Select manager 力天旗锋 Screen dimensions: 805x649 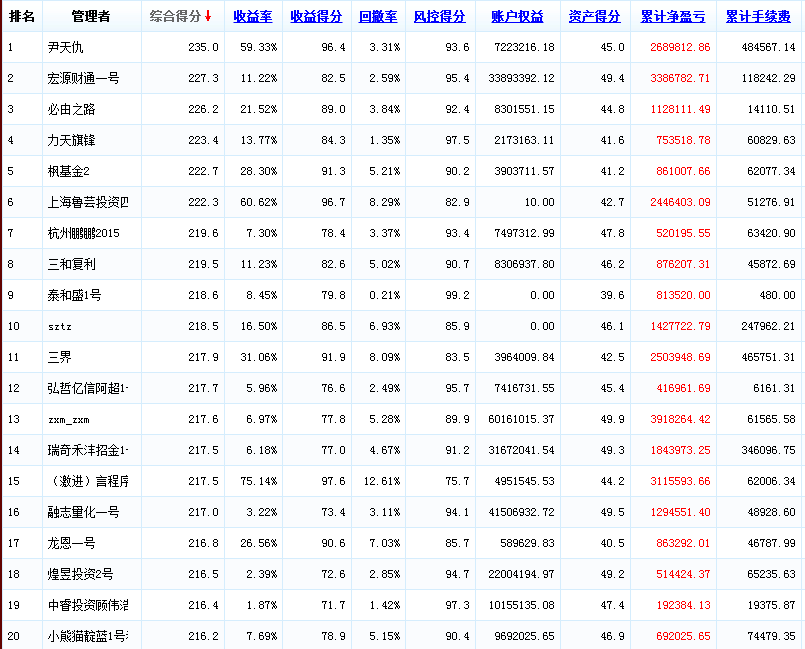pyautogui.click(x=71, y=140)
